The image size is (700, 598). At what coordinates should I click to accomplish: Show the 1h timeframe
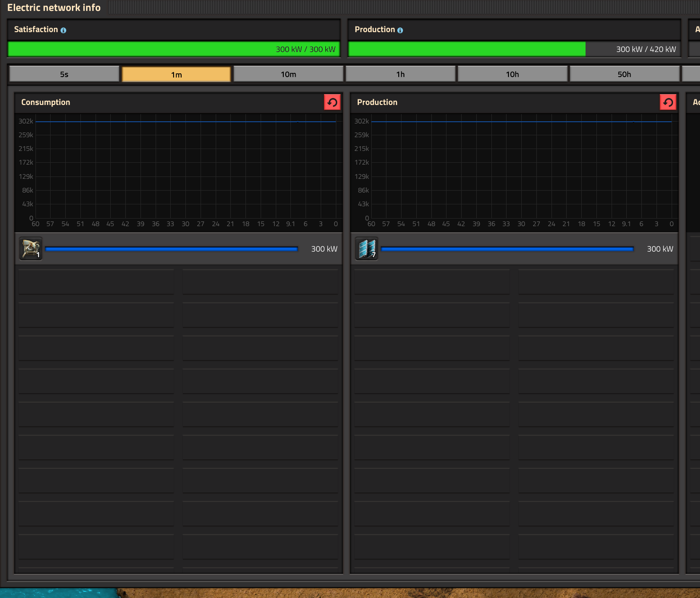(x=400, y=74)
